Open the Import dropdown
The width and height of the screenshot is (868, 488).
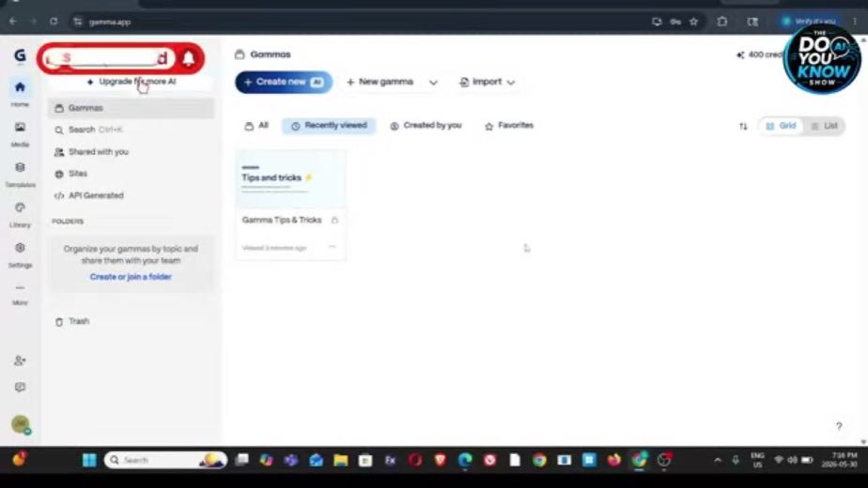coord(488,82)
